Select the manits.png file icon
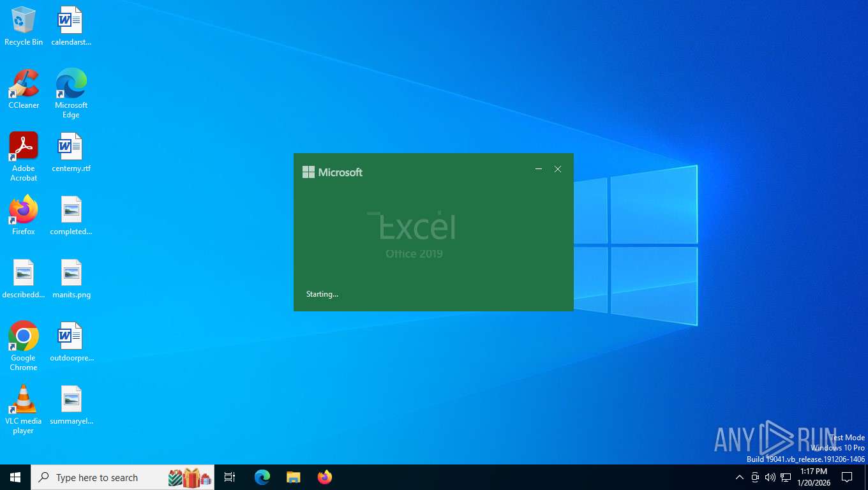This screenshot has width=868, height=490. pyautogui.click(x=71, y=279)
